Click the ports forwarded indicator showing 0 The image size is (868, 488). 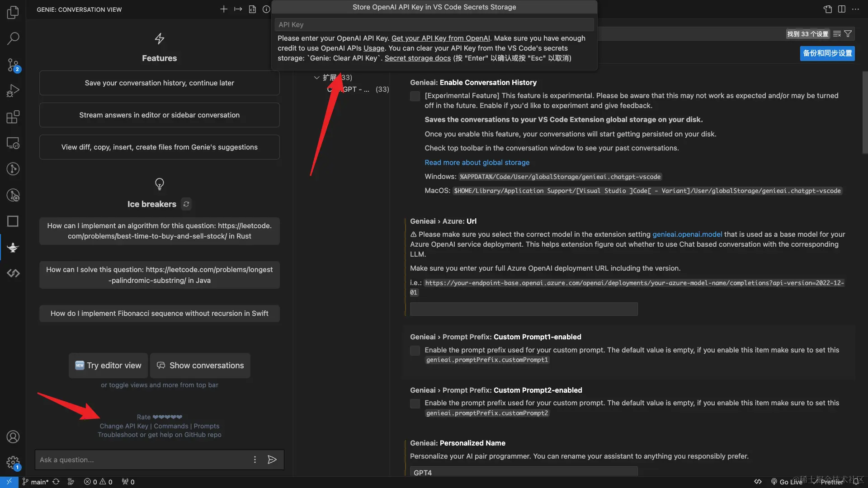pyautogui.click(x=128, y=482)
